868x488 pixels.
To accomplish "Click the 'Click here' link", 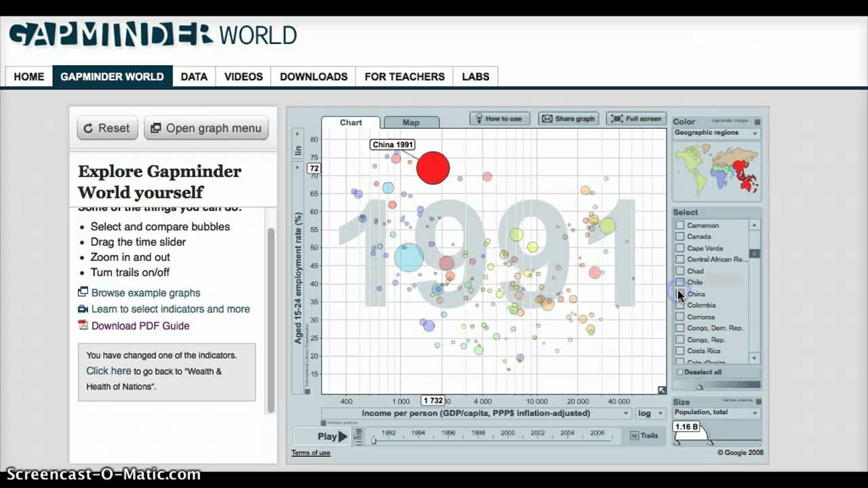I will (x=108, y=371).
